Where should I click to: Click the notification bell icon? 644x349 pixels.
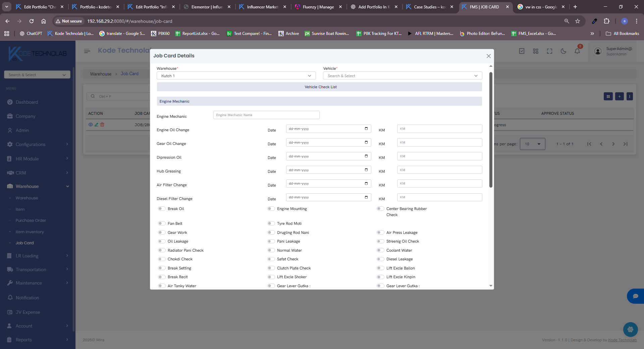(x=577, y=51)
